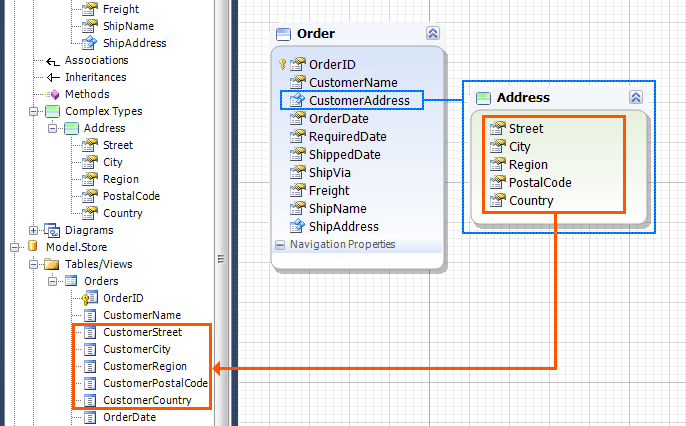This screenshot has width=686, height=426.
Task: Select ShipName property in tree
Action: [x=128, y=26]
